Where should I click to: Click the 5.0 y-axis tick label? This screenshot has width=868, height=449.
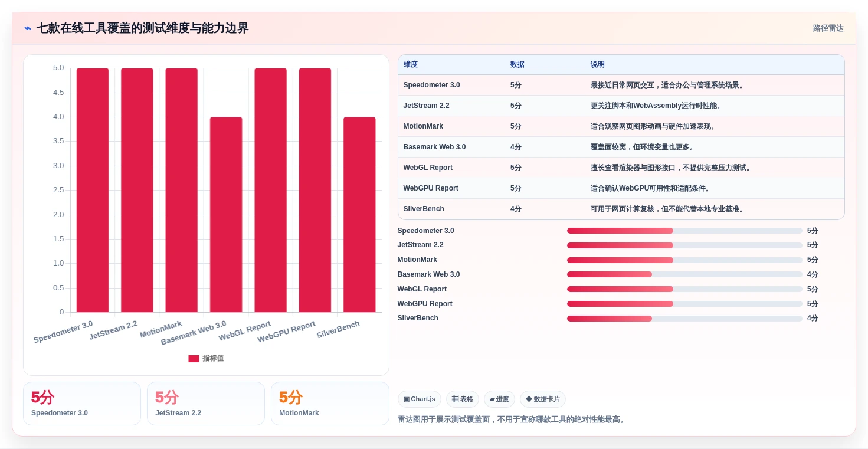click(x=58, y=68)
